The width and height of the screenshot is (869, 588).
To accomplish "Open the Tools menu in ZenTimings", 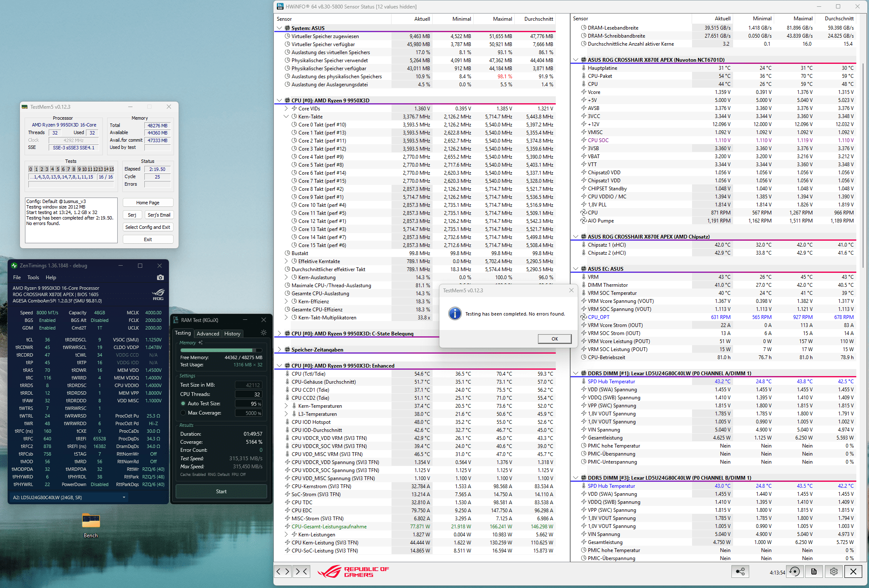I will tap(33, 278).
